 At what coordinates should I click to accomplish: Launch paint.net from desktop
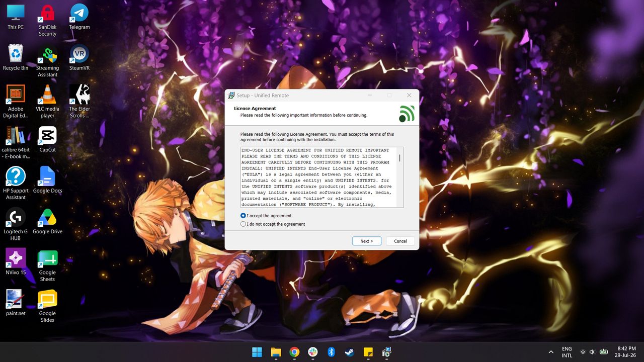click(x=16, y=303)
